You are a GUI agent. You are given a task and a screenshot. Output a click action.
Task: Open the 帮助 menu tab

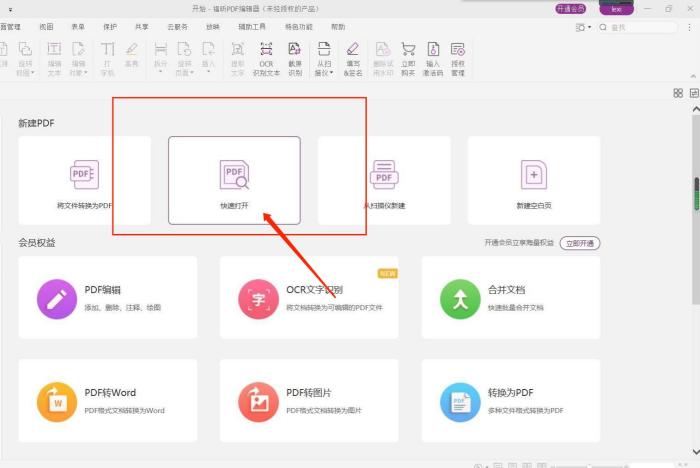point(338,27)
